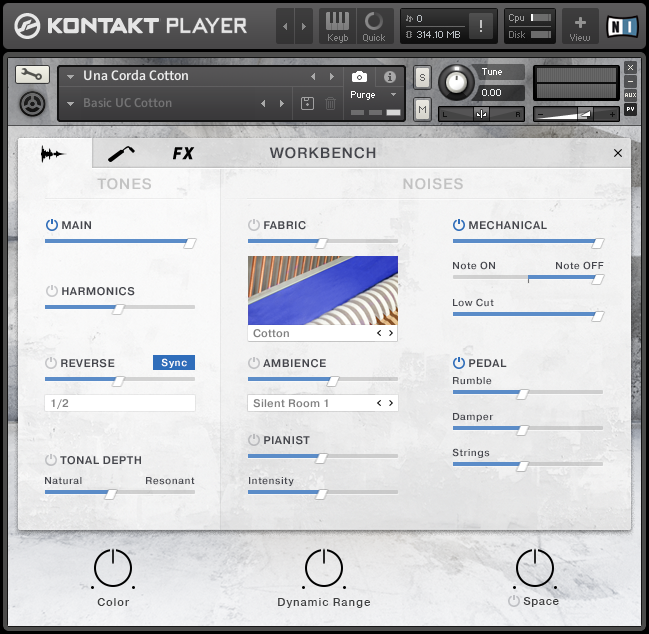Select next fabric type after Cotton
Viewport: 649px width, 634px height.
[x=391, y=333]
